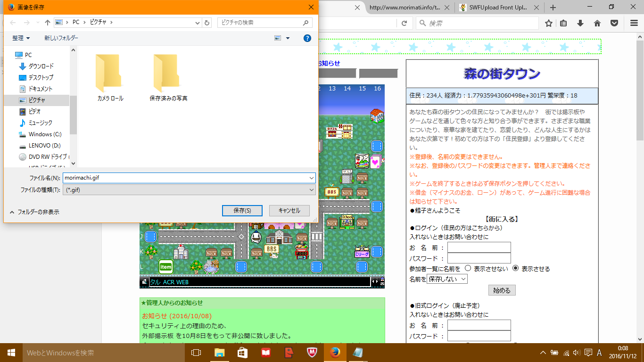This screenshot has height=362, width=644.
Task: Click the 始める login button
Action: click(502, 290)
